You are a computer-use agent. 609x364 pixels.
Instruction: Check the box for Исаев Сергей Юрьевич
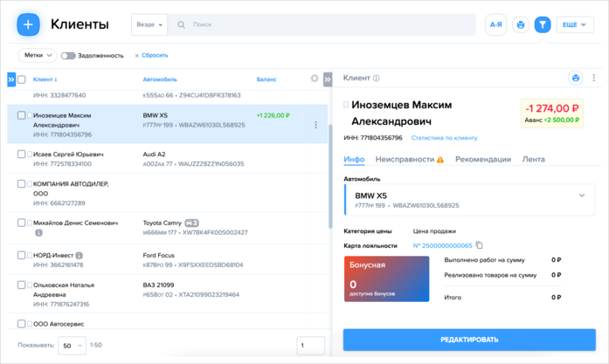click(x=21, y=154)
